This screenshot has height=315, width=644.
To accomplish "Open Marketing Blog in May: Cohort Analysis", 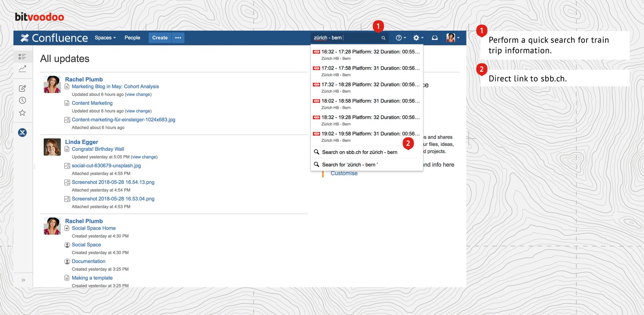I will 115,86.
